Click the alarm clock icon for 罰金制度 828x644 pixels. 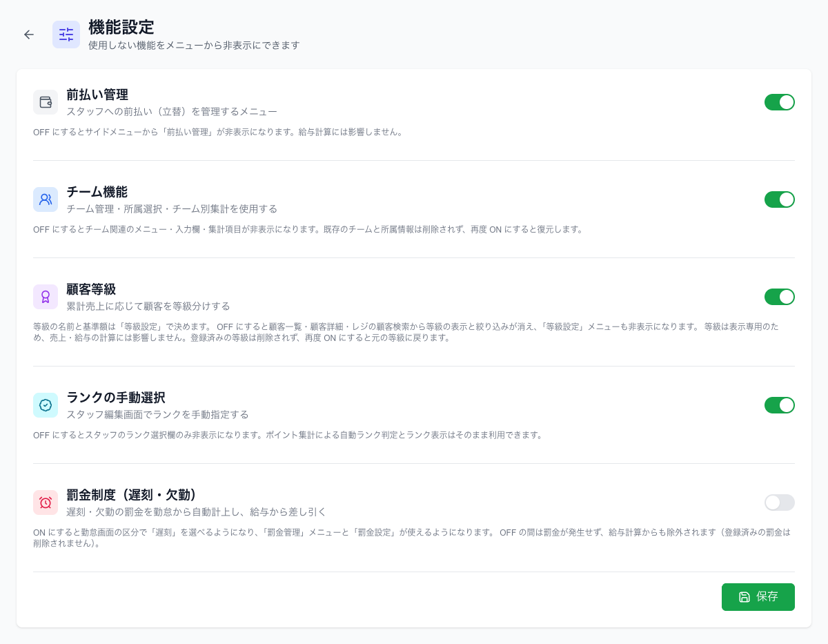click(x=46, y=502)
